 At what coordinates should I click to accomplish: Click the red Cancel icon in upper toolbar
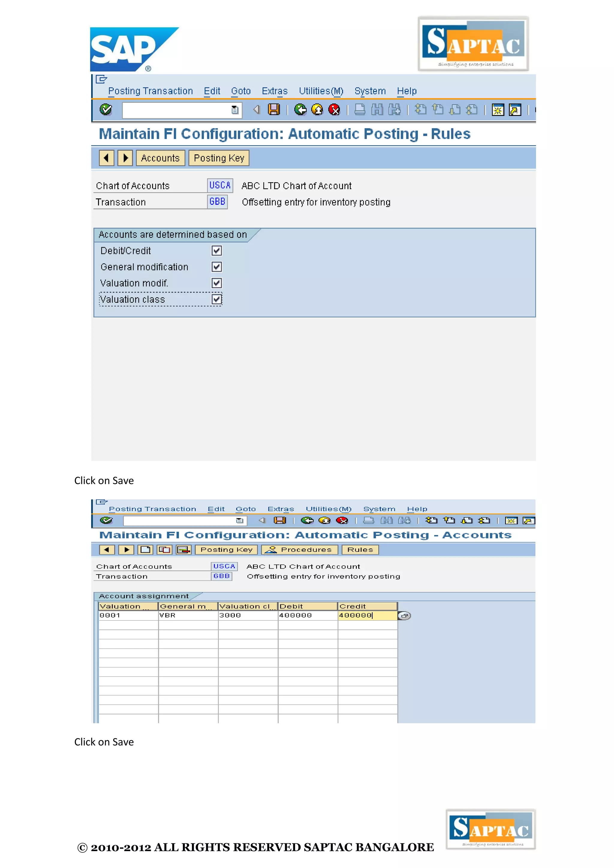pyautogui.click(x=334, y=110)
